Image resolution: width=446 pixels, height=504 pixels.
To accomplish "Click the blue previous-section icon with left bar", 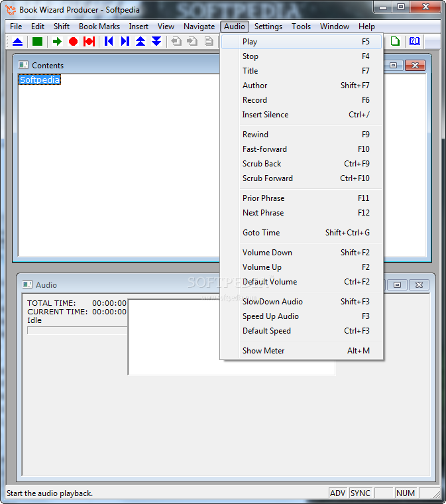I will 109,42.
